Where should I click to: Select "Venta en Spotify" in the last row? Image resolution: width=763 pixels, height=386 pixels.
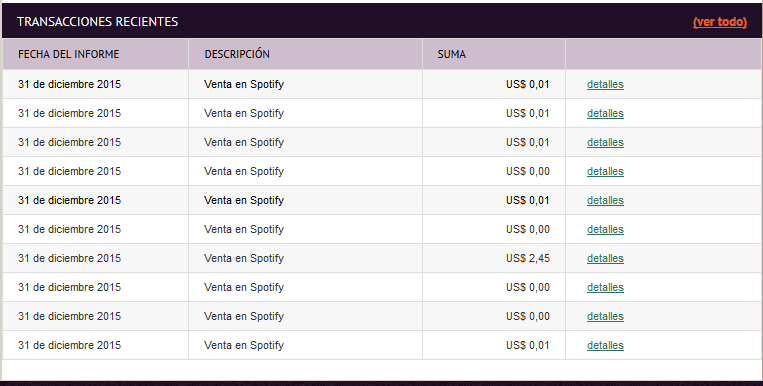coord(244,345)
